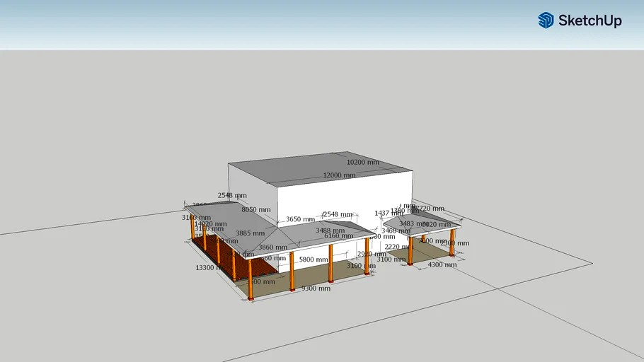644x362 pixels.
Task: Click the 5800 mm dimension label
Action: pyautogui.click(x=314, y=259)
